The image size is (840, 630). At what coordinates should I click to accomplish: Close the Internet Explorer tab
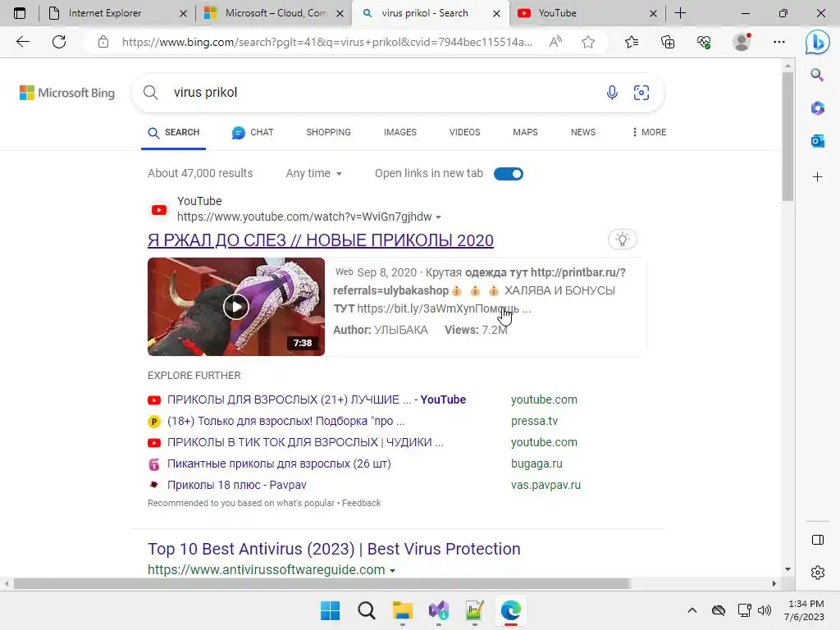(x=183, y=13)
